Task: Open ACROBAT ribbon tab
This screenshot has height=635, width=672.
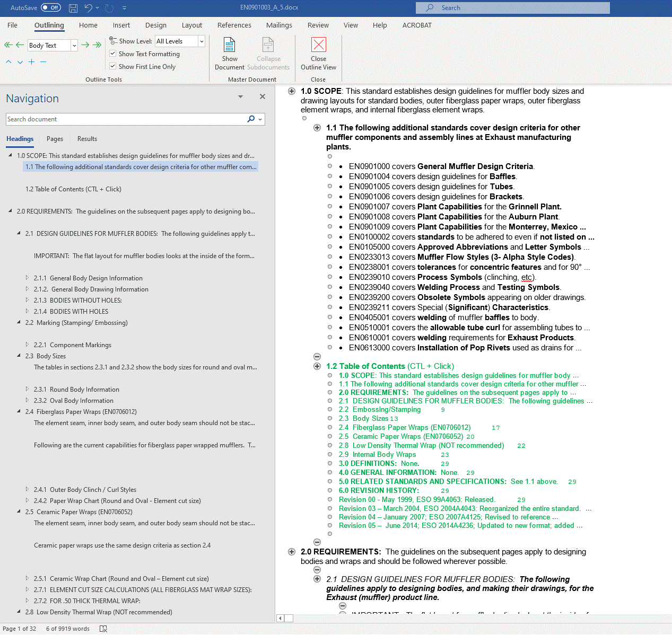Action: pos(417,25)
